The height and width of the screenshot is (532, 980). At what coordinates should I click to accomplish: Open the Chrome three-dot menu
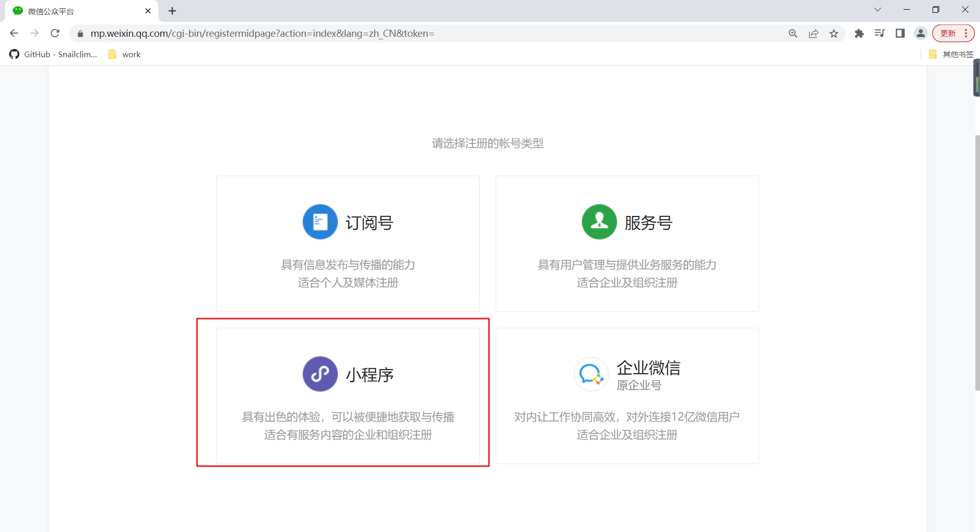point(966,33)
